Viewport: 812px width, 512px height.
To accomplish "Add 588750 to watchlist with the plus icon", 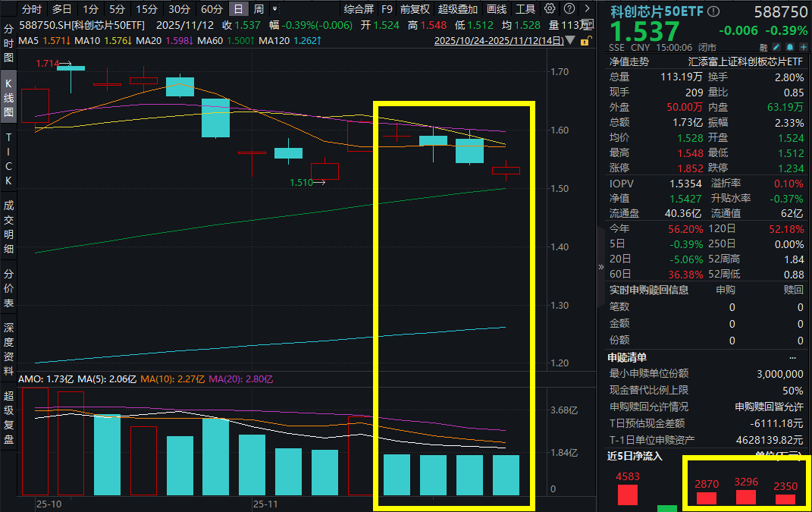I will click(x=804, y=47).
